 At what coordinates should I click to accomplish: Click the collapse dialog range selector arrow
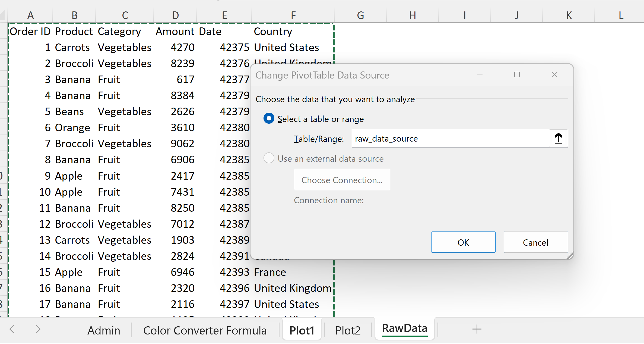tap(558, 138)
